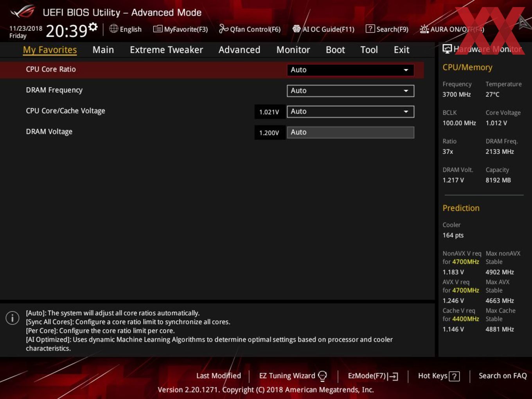The width and height of the screenshot is (532, 399).
Task: Select the CPU Core Ratio row label
Action: [51, 69]
